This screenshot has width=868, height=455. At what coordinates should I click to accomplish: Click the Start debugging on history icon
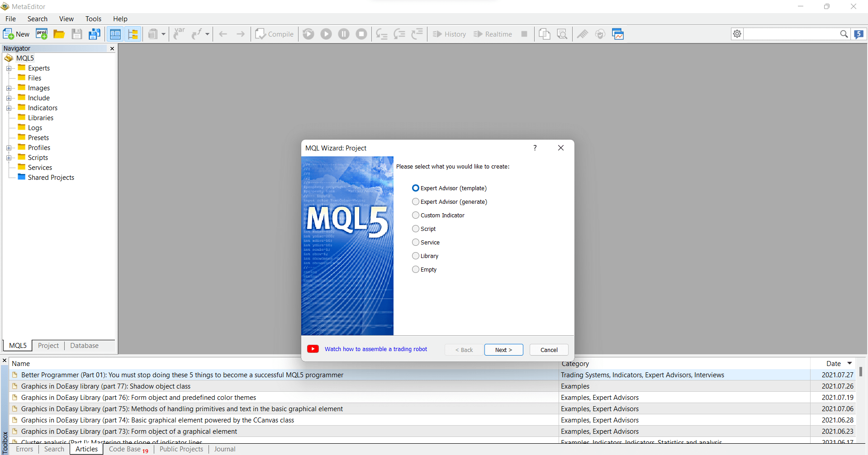click(308, 34)
